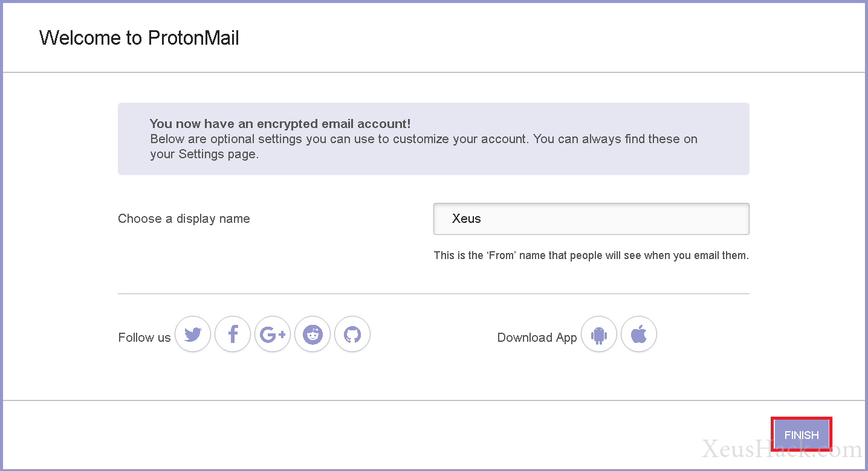Select the 'Choose a display name' label
The width and height of the screenshot is (868, 471).
tap(184, 219)
